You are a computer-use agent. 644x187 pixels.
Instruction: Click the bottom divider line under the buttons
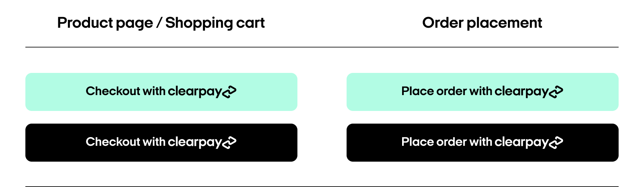[322, 186]
